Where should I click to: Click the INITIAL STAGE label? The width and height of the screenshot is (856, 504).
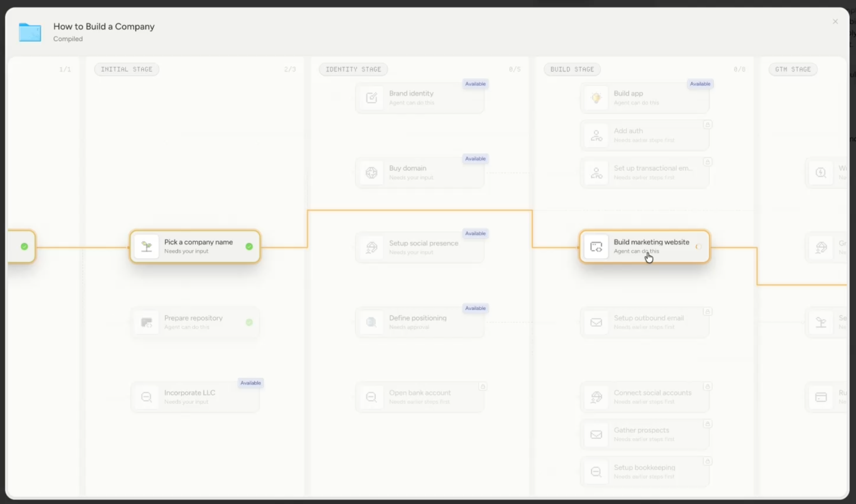pyautogui.click(x=127, y=69)
